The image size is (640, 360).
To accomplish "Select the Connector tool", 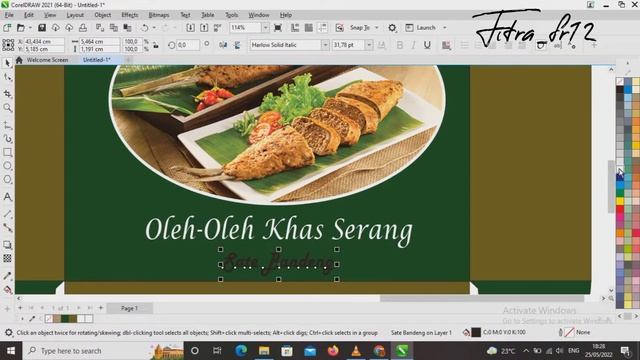I will pos(7,228).
